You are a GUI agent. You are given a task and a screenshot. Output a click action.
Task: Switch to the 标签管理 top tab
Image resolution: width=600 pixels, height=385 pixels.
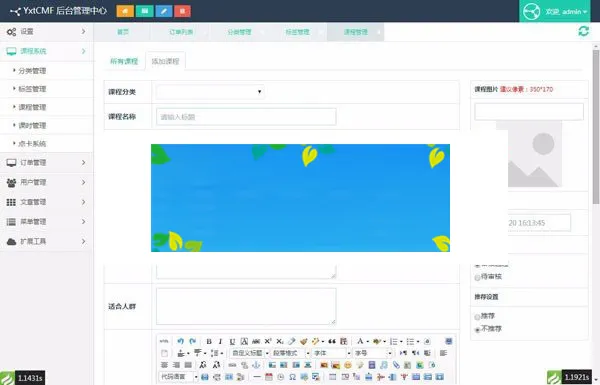[297, 32]
